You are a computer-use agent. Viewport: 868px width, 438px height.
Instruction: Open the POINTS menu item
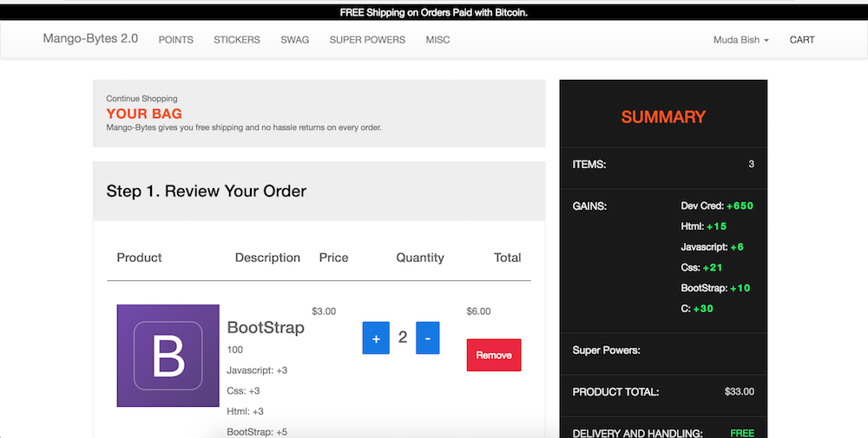pos(176,40)
